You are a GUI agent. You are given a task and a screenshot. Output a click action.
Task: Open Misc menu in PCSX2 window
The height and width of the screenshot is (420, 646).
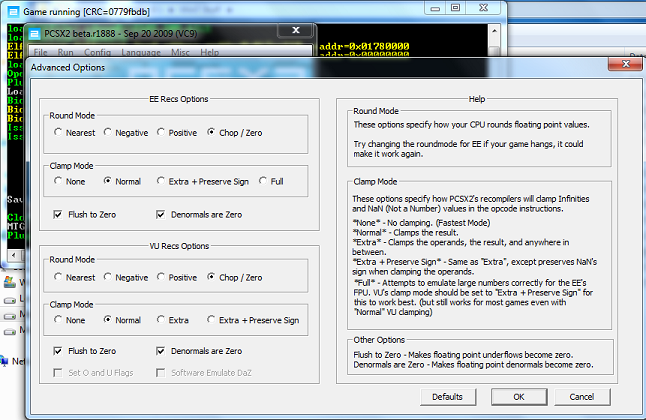coord(180,52)
